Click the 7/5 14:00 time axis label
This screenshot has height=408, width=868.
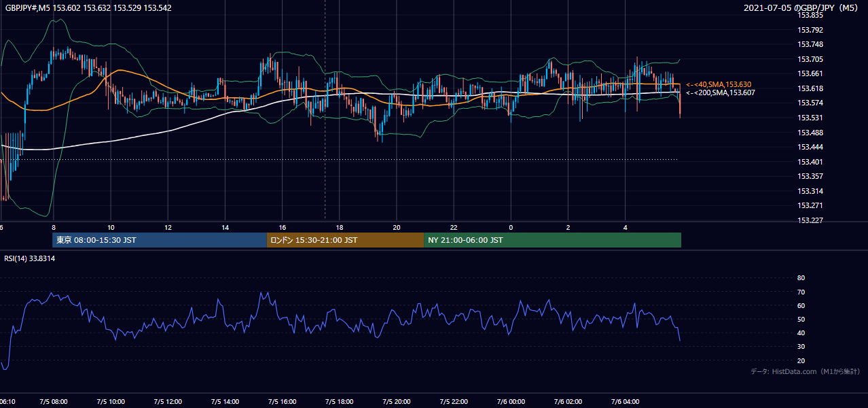click(225, 401)
